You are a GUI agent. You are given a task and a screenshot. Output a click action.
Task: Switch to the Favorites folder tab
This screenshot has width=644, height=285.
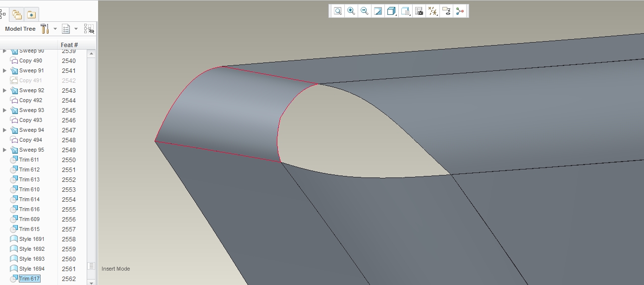pyautogui.click(x=31, y=14)
